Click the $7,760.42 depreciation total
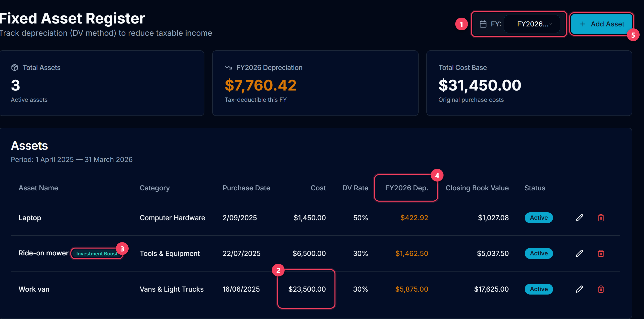 pos(260,85)
